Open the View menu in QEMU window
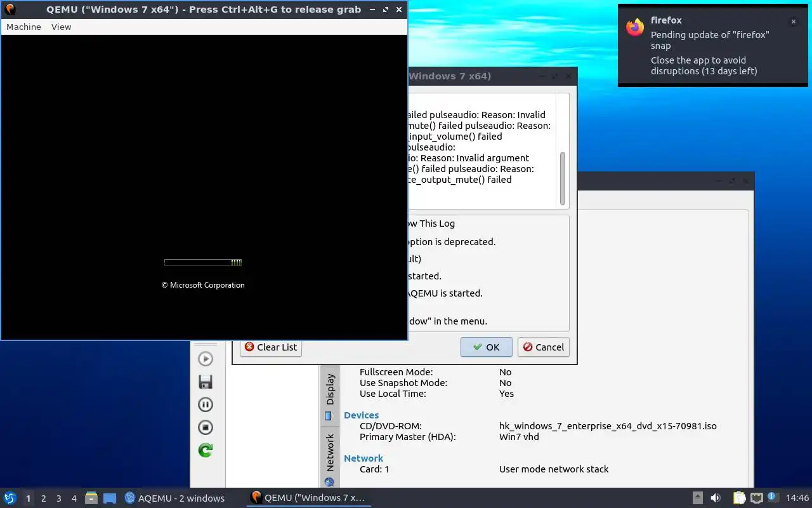This screenshot has width=812, height=508. [x=62, y=27]
